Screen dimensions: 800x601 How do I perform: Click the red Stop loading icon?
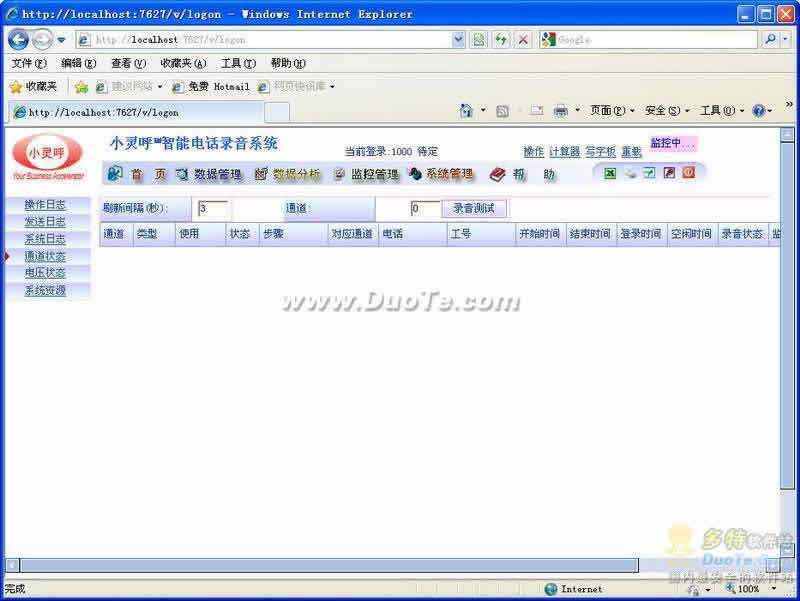pyautogui.click(x=522, y=40)
